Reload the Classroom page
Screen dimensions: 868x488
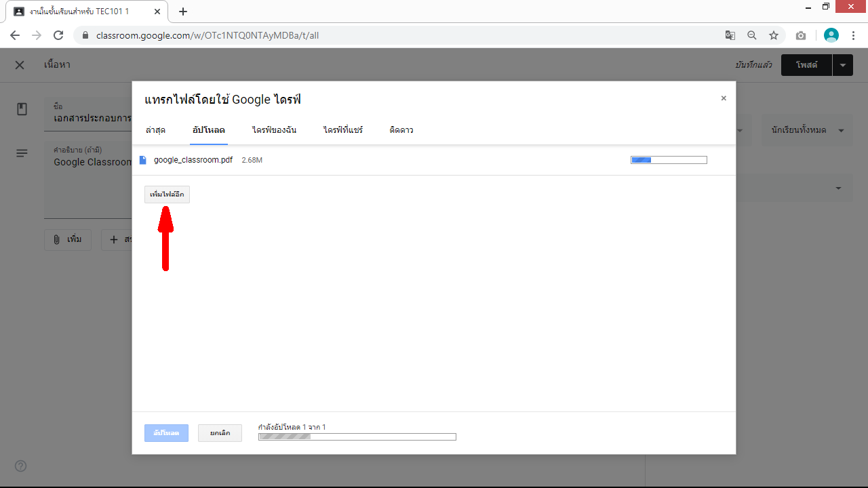point(58,35)
